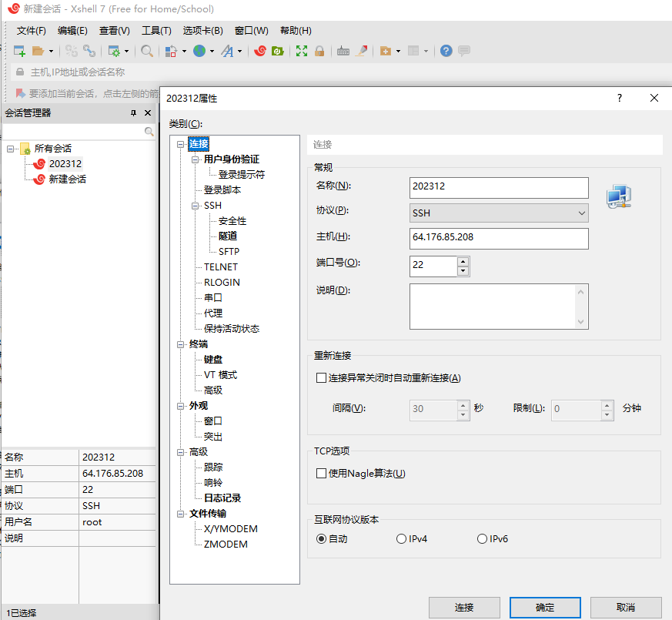Screen dimensions: 672x620
Task: Select the 自动 radio button
Action: point(321,539)
